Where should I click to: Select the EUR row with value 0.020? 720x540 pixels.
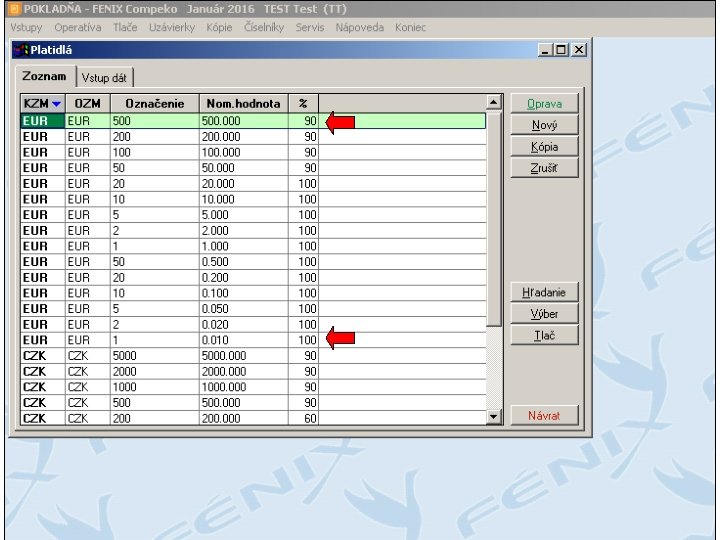pos(253,325)
